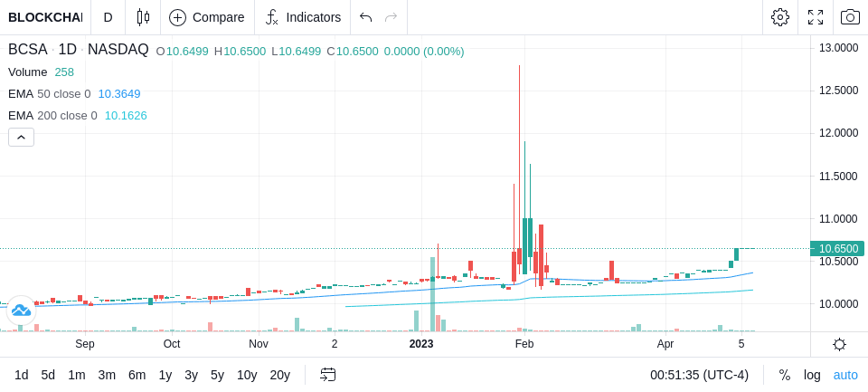The height and width of the screenshot is (392, 868).
Task: Toggle percent scale mode
Action: pyautogui.click(x=785, y=376)
